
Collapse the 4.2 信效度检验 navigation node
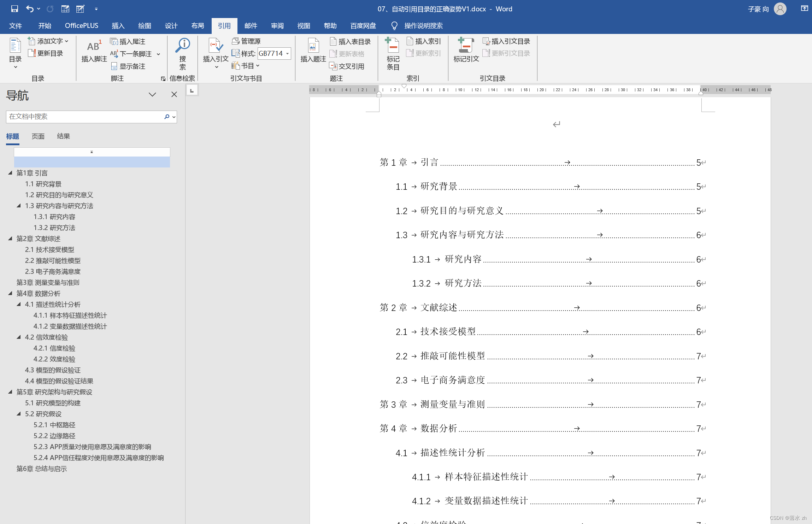[x=19, y=337]
